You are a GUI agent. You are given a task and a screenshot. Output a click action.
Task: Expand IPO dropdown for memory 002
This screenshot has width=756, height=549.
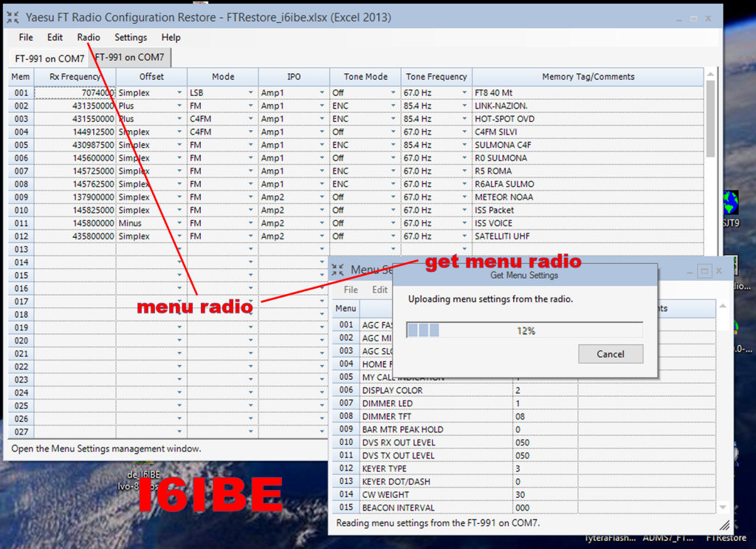[322, 106]
